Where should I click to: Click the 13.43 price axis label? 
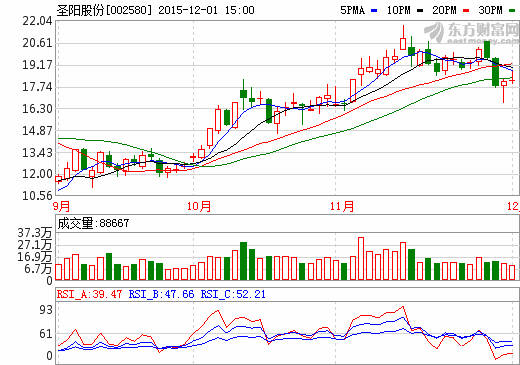pyautogui.click(x=37, y=153)
